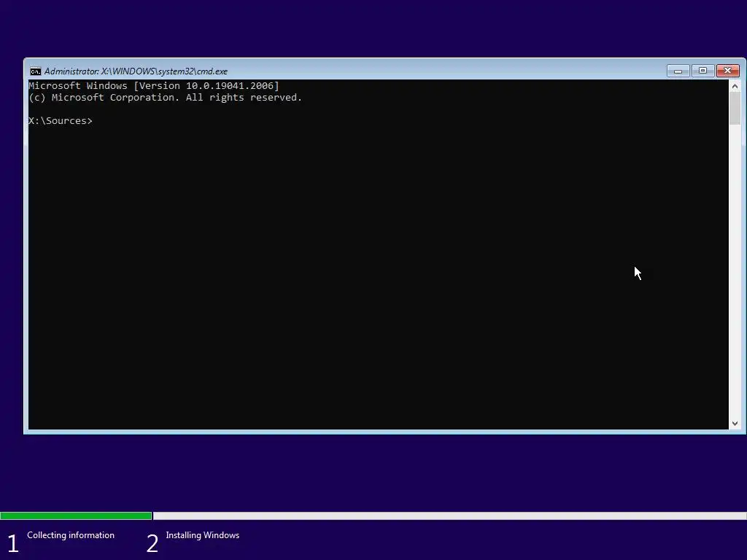Click the vertical scrollbar thumb
The image size is (747, 560).
[x=735, y=109]
